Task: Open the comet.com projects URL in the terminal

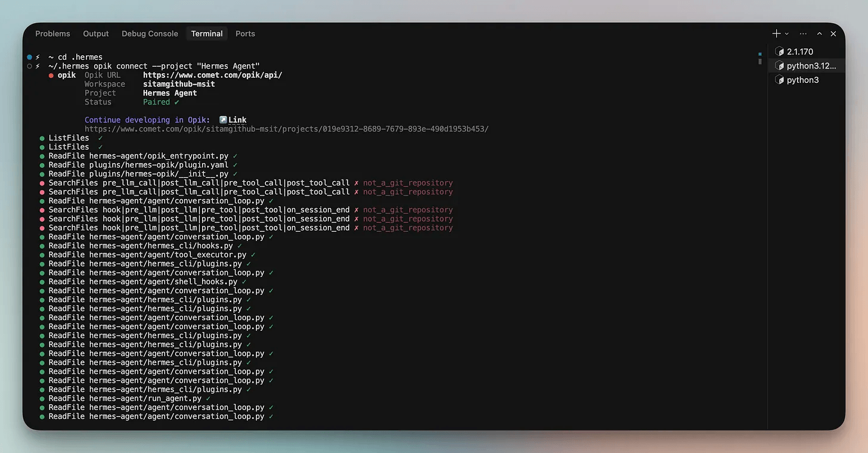Action: pyautogui.click(x=287, y=129)
